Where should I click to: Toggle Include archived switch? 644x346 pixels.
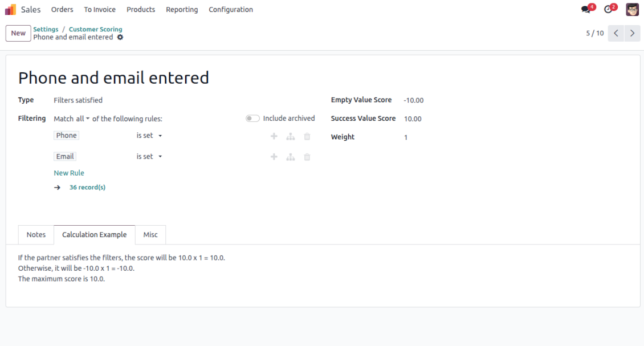pyautogui.click(x=252, y=119)
